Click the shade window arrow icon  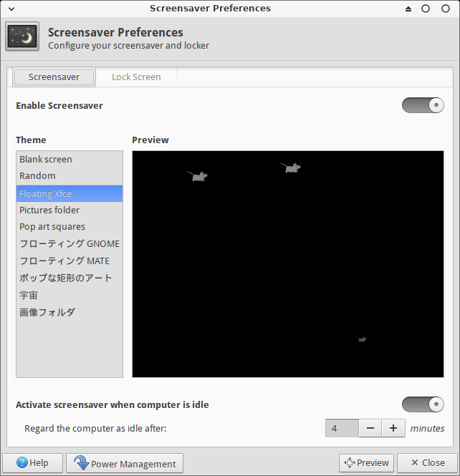click(x=408, y=9)
